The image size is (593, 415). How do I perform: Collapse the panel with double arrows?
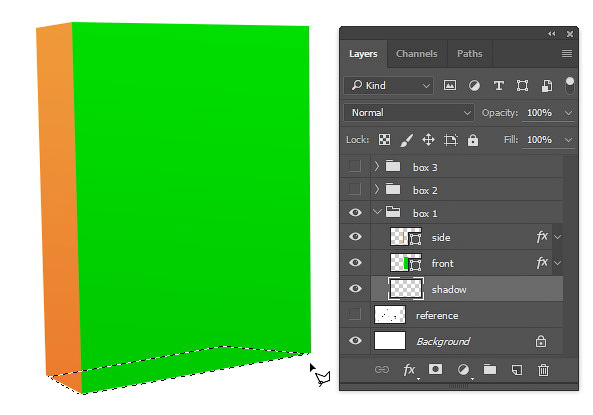click(x=552, y=34)
